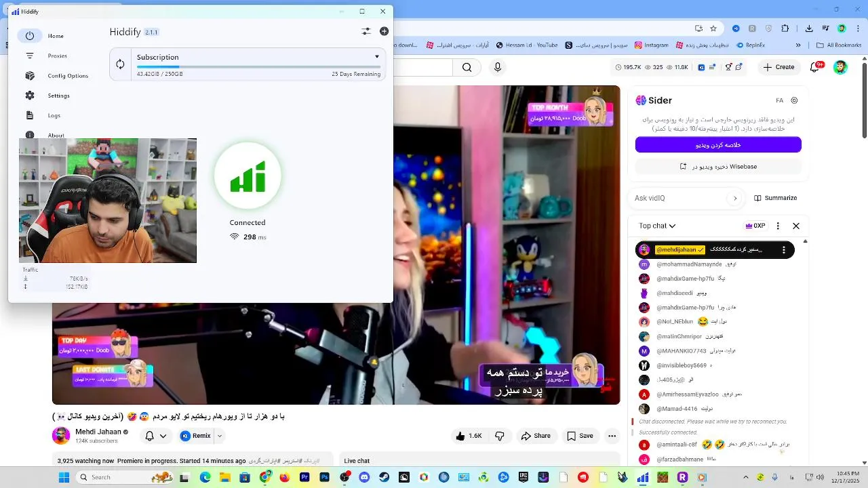The width and height of the screenshot is (868, 488).
Task: Expand hidden bookmarks chevron
Action: tap(799, 45)
